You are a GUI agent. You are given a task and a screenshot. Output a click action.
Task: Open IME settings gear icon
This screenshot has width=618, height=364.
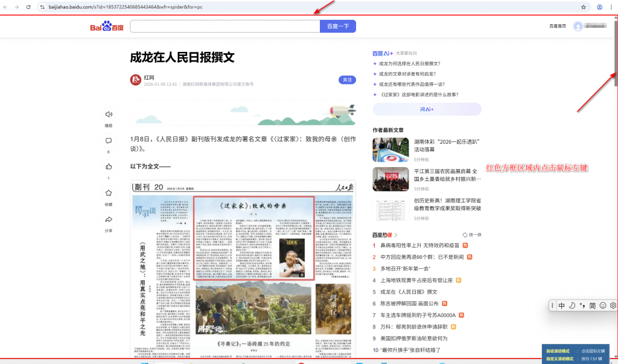click(613, 305)
